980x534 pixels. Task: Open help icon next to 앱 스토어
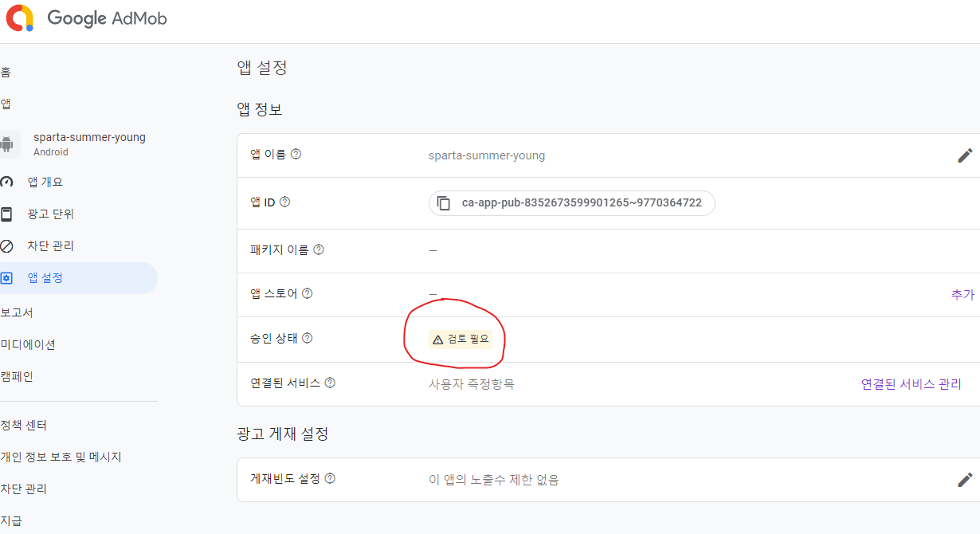[308, 293]
